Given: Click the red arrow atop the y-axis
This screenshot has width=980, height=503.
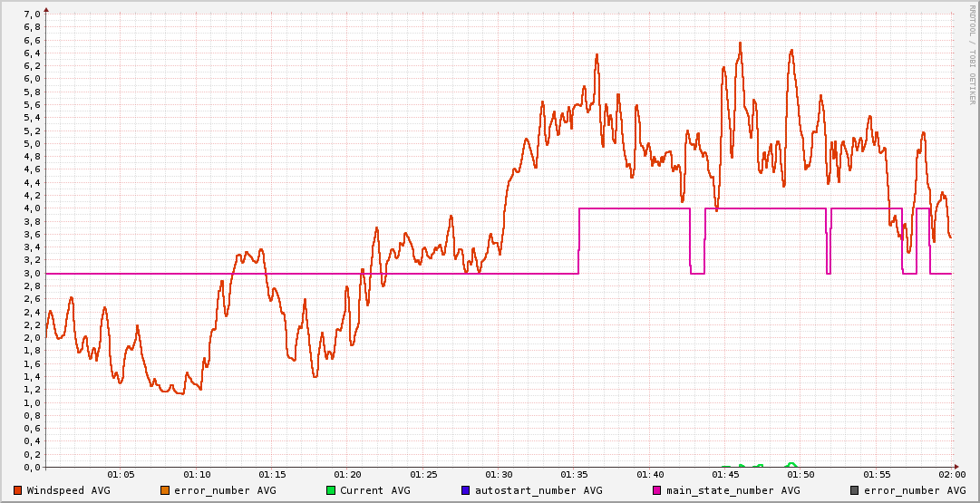Looking at the screenshot, I should (x=46, y=8).
